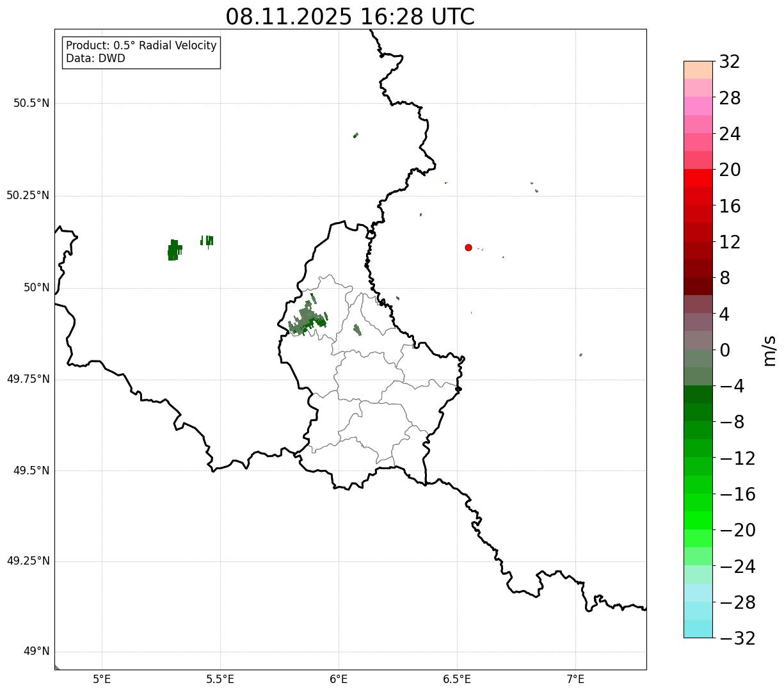The width and height of the screenshot is (784, 692).
Task: Click the title "08.11.2025 16:28 UTC"
Action: pos(350,17)
